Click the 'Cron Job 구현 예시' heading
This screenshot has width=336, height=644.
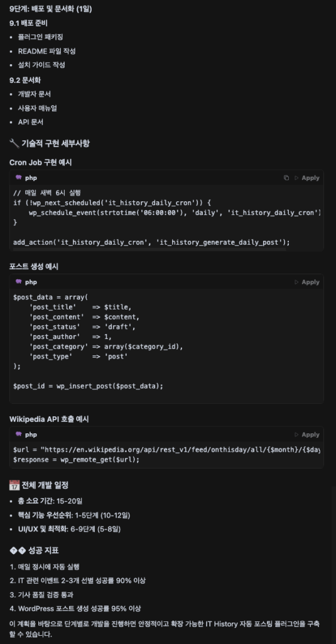(x=41, y=163)
